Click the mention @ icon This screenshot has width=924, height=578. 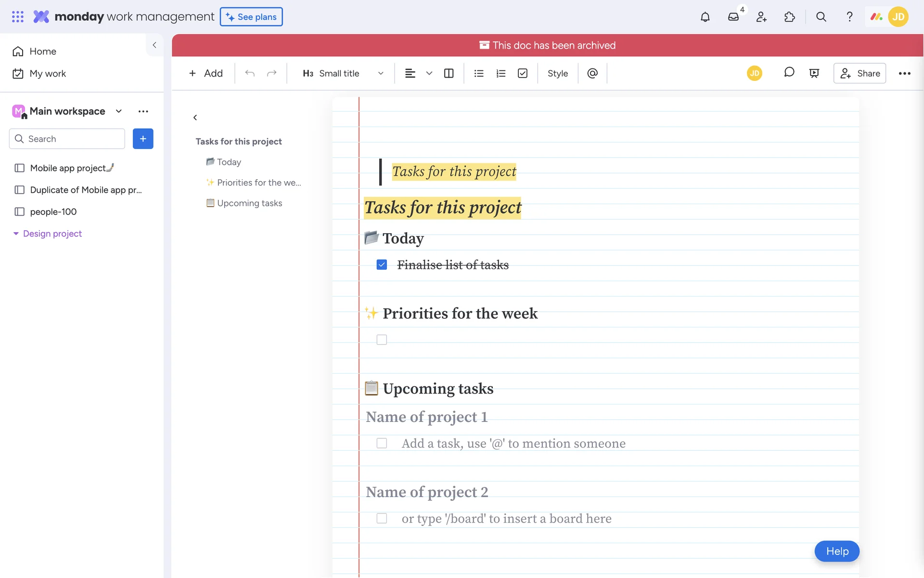592,73
